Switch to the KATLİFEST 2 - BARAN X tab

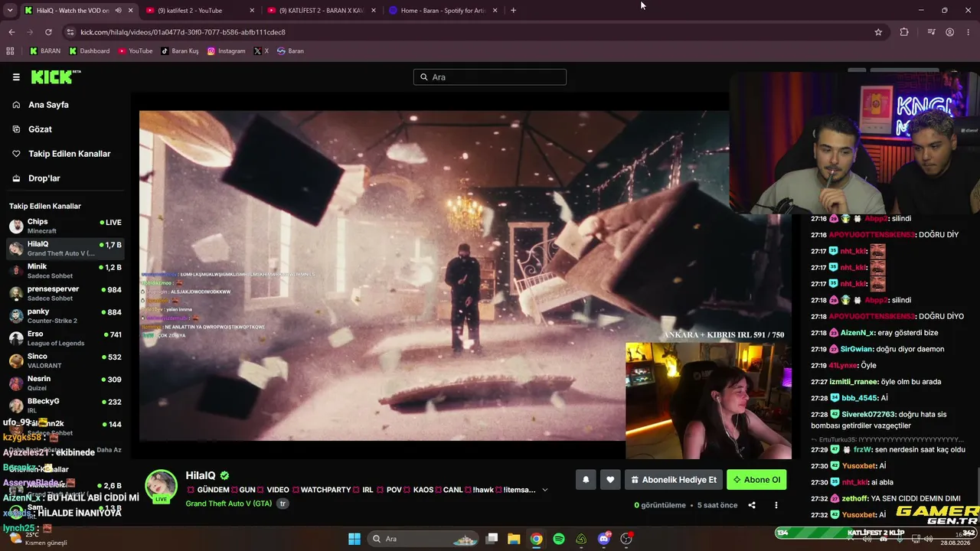pos(322,11)
